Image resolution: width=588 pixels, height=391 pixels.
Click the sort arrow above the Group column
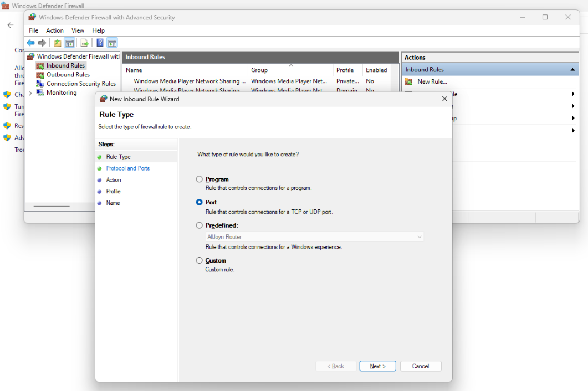point(290,65)
